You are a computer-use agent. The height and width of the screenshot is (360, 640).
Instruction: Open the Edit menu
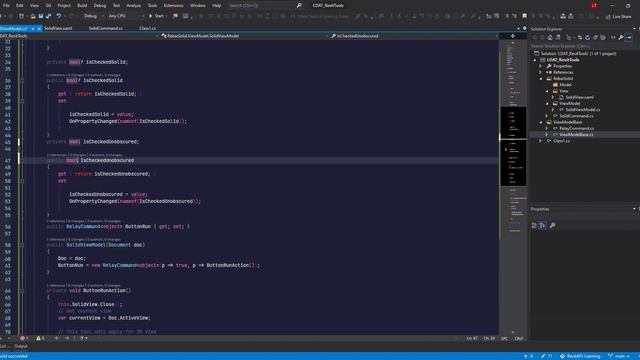(x=20, y=6)
